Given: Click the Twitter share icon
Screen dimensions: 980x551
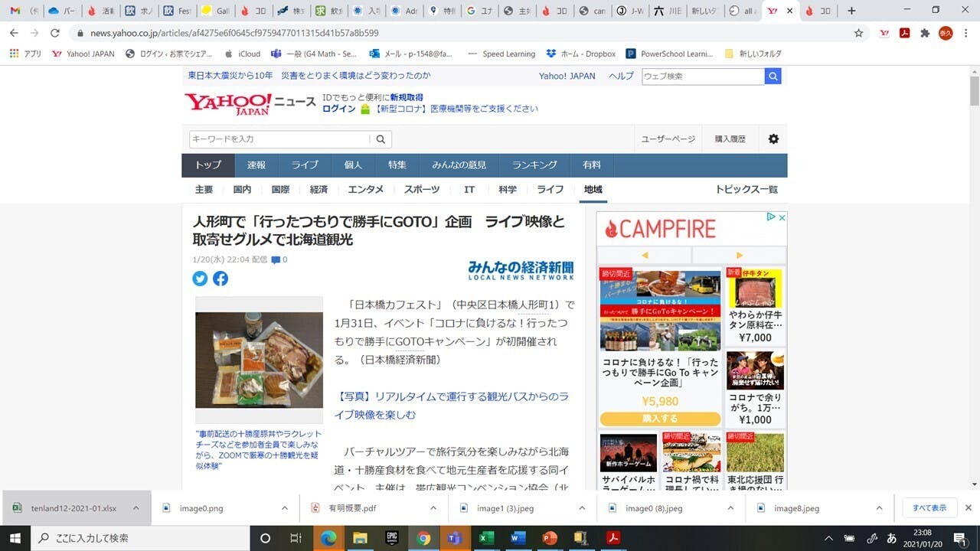Looking at the screenshot, I should pos(200,279).
